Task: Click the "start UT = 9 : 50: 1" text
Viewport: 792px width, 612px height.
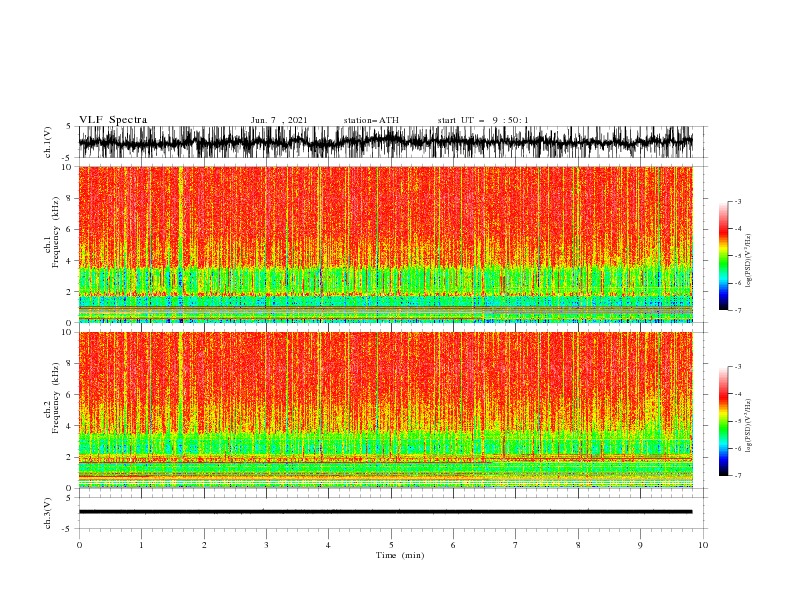Action: 483,120
